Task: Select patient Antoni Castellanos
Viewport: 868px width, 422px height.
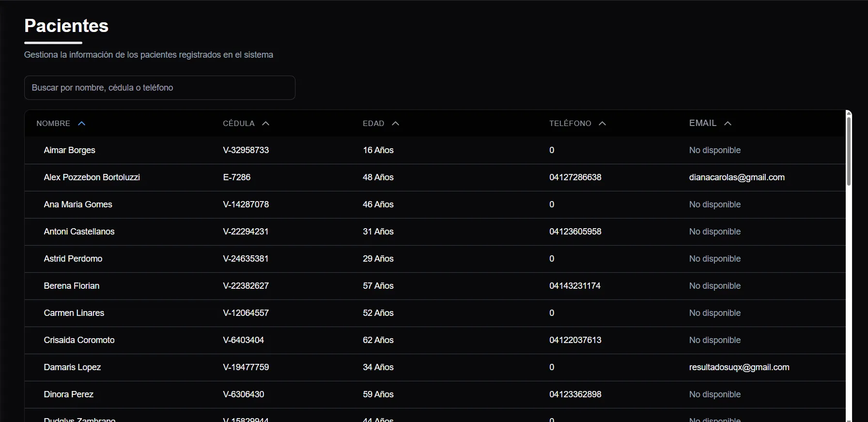Action: tap(79, 232)
